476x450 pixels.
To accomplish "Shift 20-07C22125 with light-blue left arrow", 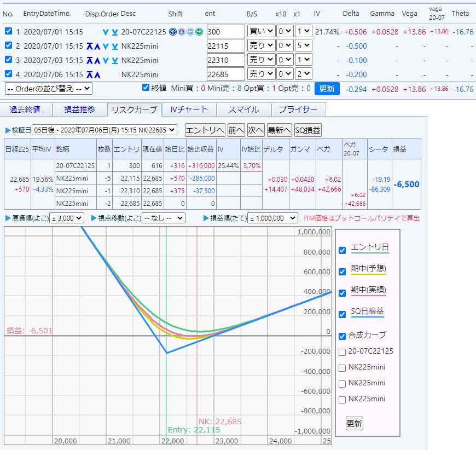I will [x=190, y=32].
